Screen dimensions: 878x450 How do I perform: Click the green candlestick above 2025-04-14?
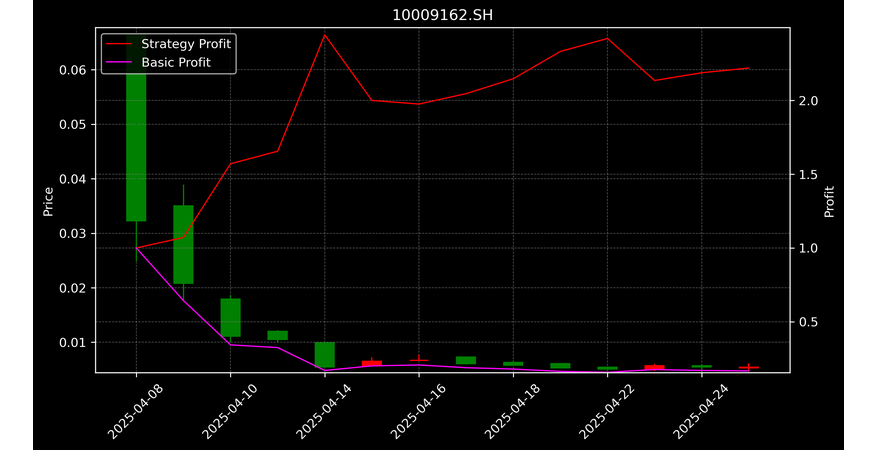click(325, 354)
